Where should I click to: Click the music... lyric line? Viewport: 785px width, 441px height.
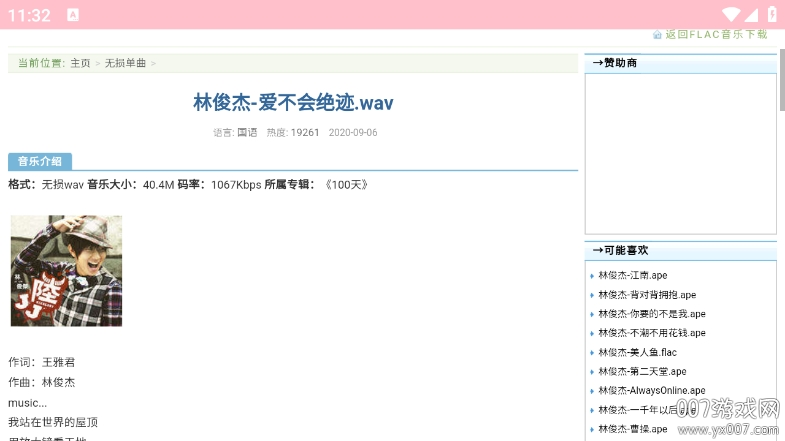(x=28, y=403)
